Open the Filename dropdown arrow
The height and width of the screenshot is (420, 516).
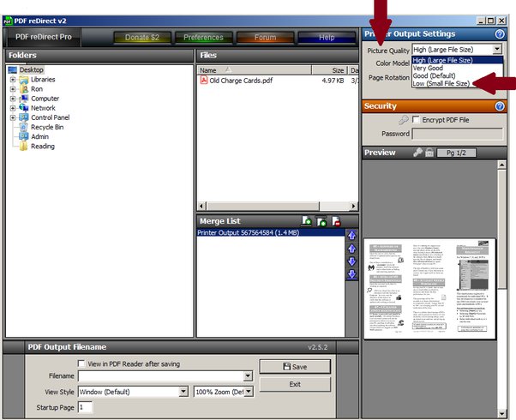tap(248, 376)
